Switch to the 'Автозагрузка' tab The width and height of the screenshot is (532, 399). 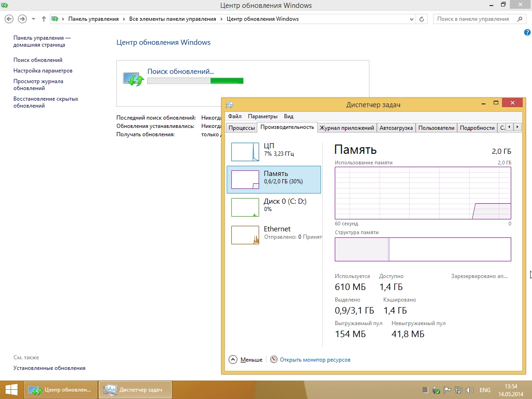396,128
